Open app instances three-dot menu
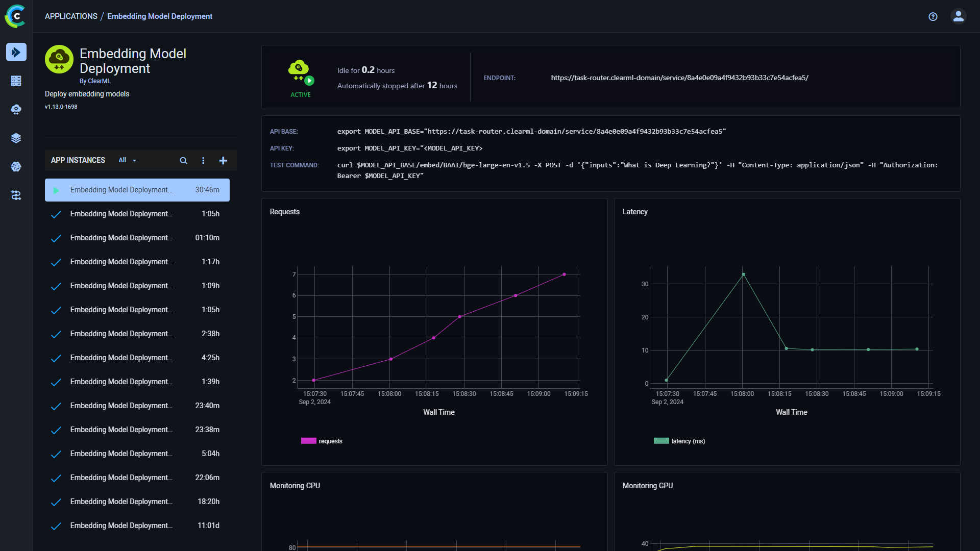The width and height of the screenshot is (980, 551). [203, 160]
